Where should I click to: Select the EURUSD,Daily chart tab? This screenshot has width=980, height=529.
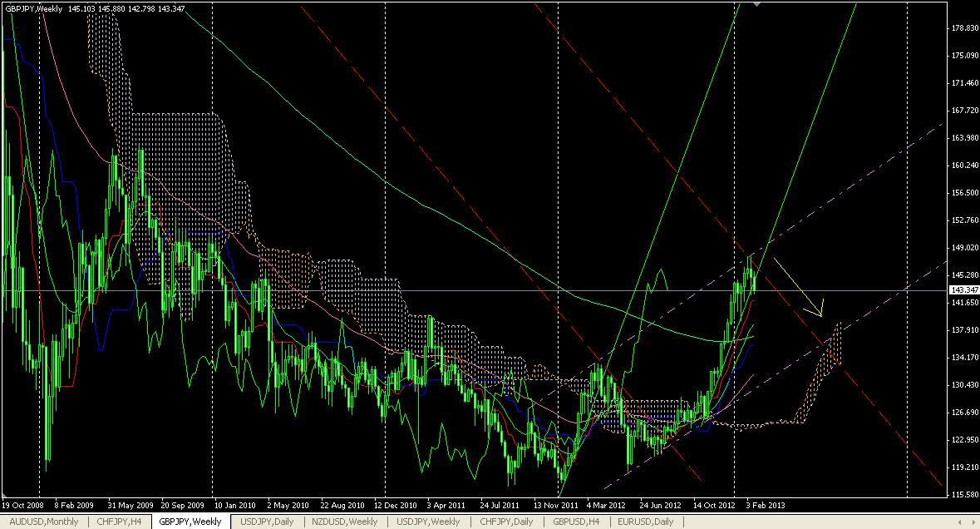646,522
